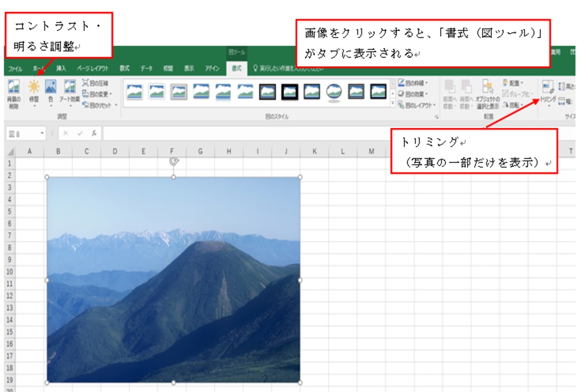This screenshot has width=581, height=392.
Task: Expand the 修整 dropdown arrow
Action: 34,105
